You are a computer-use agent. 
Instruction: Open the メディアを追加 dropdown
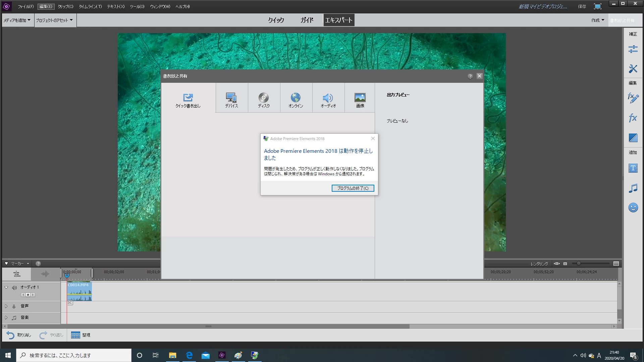pos(17,20)
